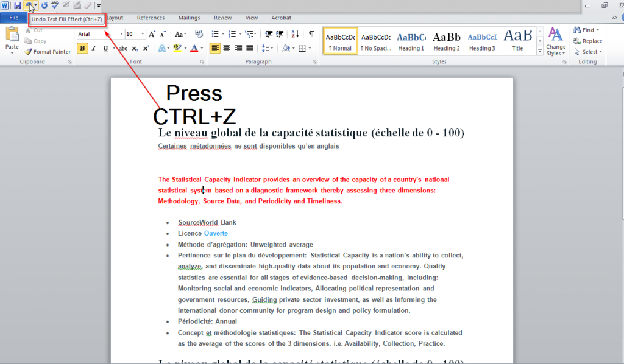Click the Multilevel List button

tap(249, 34)
